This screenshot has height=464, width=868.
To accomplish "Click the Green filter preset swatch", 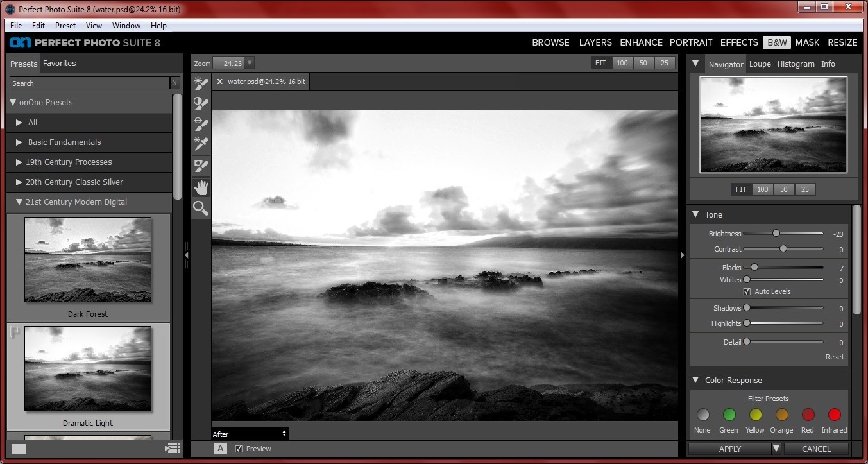I will click(x=729, y=414).
